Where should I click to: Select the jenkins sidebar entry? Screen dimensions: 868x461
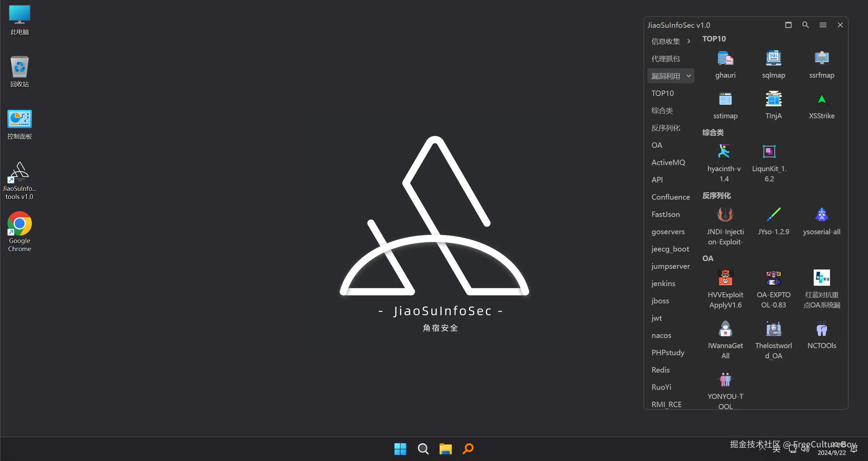[663, 283]
